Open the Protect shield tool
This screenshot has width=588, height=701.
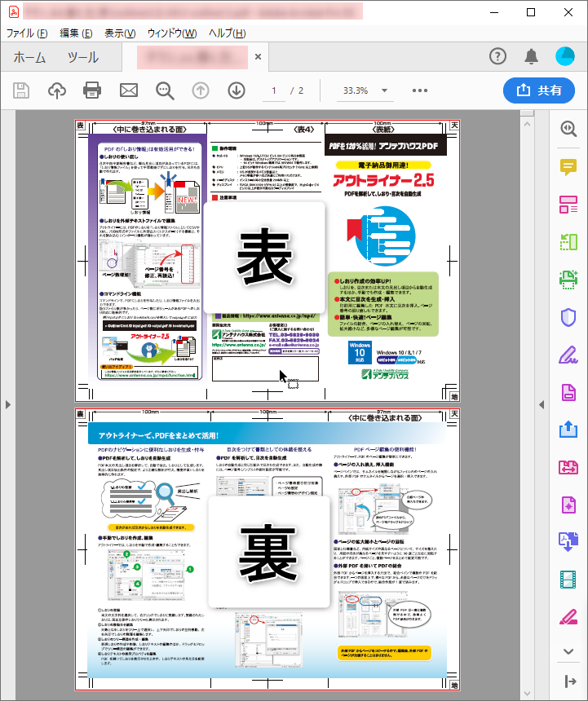(568, 317)
